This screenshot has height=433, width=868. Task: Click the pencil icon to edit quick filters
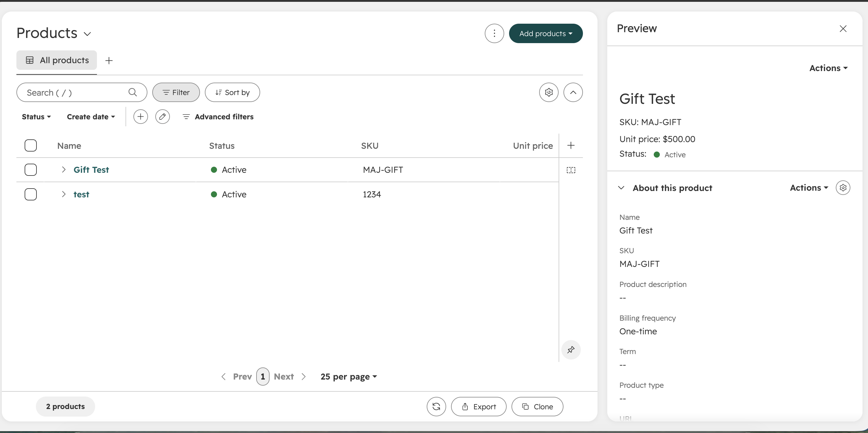(x=162, y=117)
